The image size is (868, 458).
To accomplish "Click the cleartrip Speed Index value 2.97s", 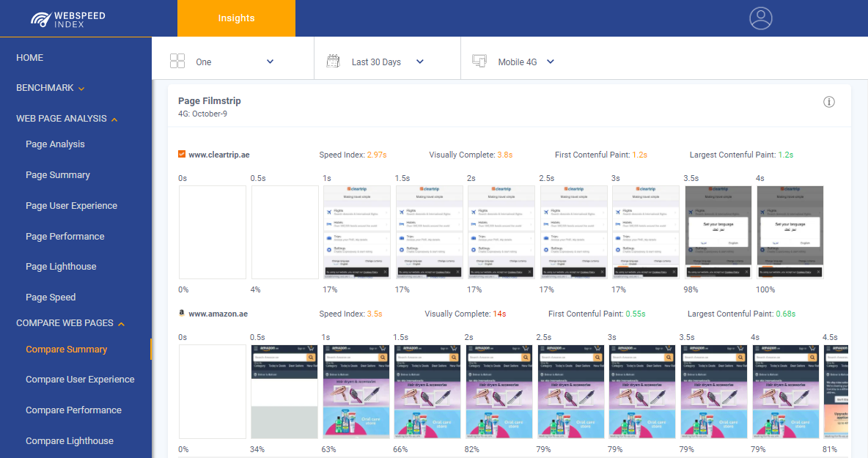I will coord(376,155).
